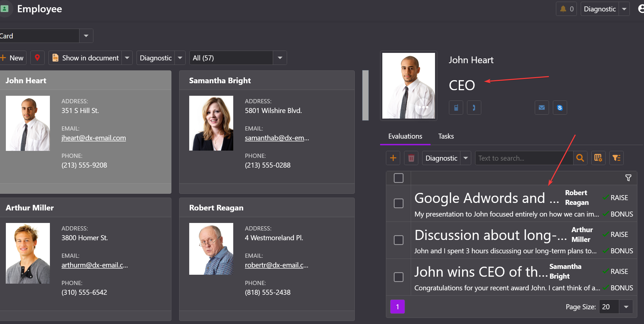The width and height of the screenshot is (644, 324).
Task: Select the Evaluations tab
Action: click(405, 136)
